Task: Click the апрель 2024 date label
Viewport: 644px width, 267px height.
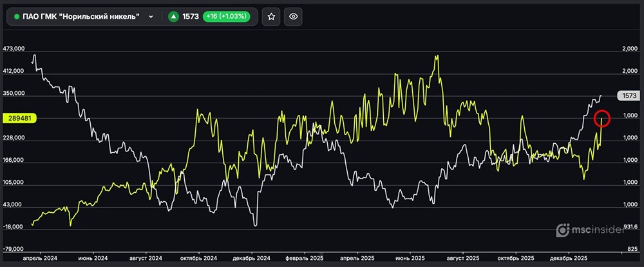Action: coord(40,257)
